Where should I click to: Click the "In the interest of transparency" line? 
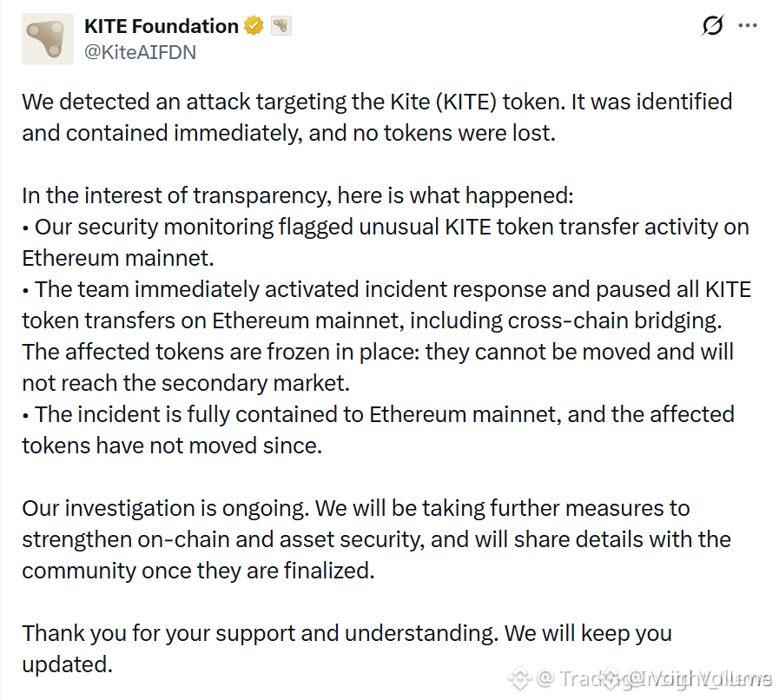(298, 195)
